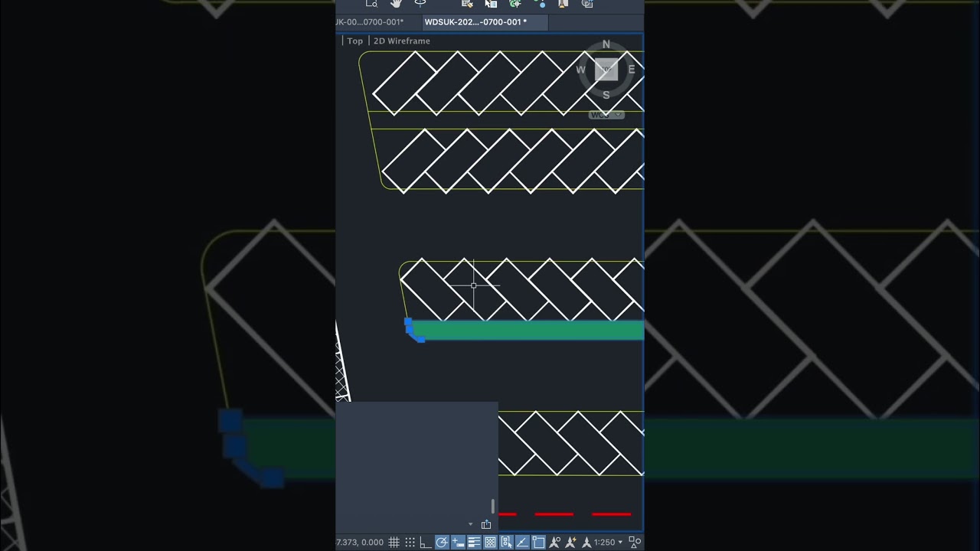Toggle transparency checker icon

coord(490,543)
